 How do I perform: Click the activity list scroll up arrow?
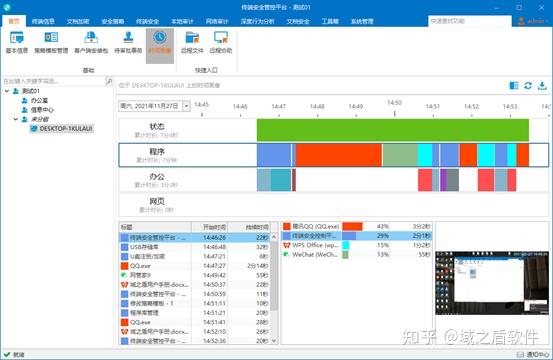274,237
